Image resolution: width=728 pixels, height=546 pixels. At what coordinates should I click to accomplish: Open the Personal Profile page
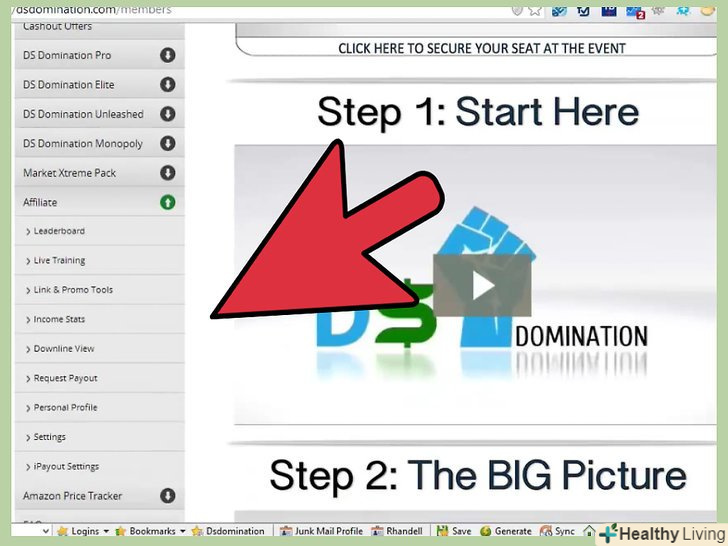pyautogui.click(x=99, y=408)
